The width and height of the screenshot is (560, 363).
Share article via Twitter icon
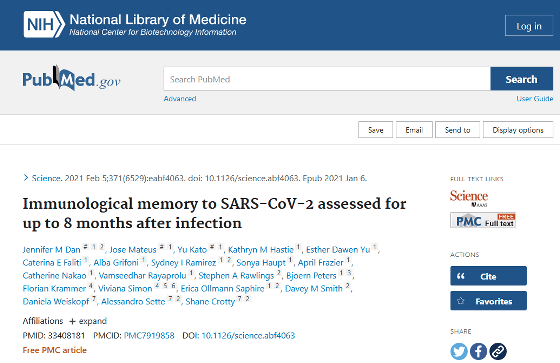click(x=459, y=351)
